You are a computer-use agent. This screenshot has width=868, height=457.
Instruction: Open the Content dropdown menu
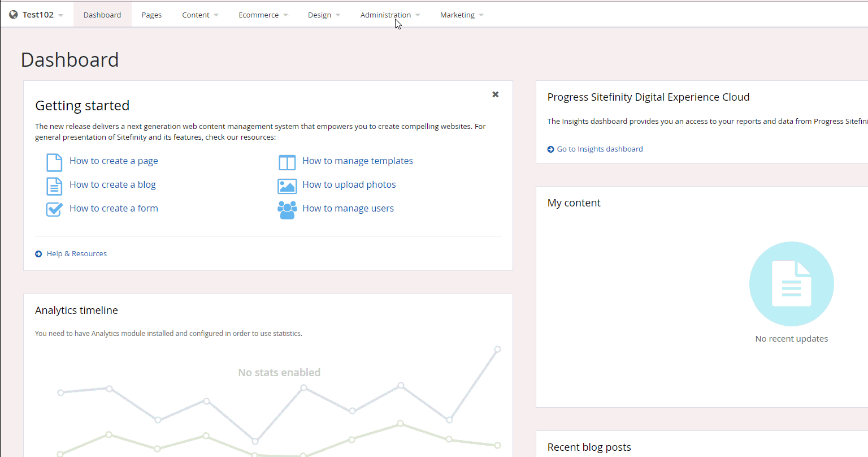[200, 15]
